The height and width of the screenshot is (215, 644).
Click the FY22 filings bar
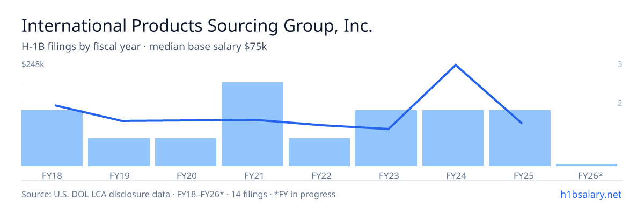tap(319, 152)
